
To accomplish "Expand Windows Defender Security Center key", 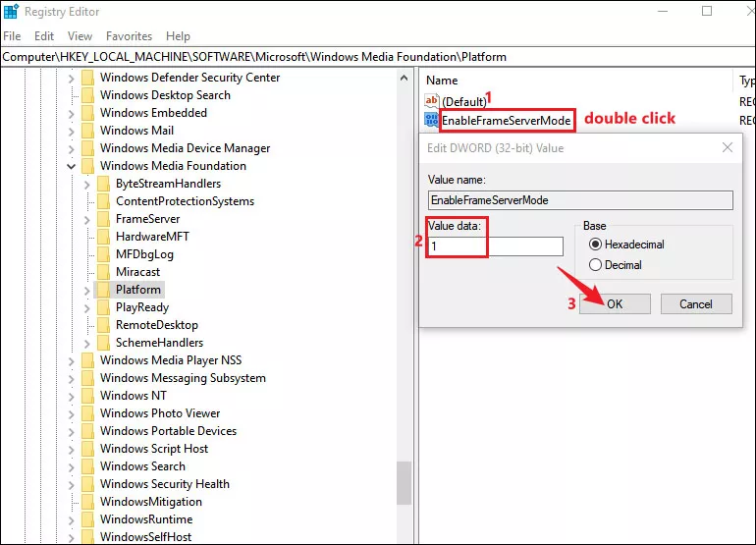I will (72, 79).
